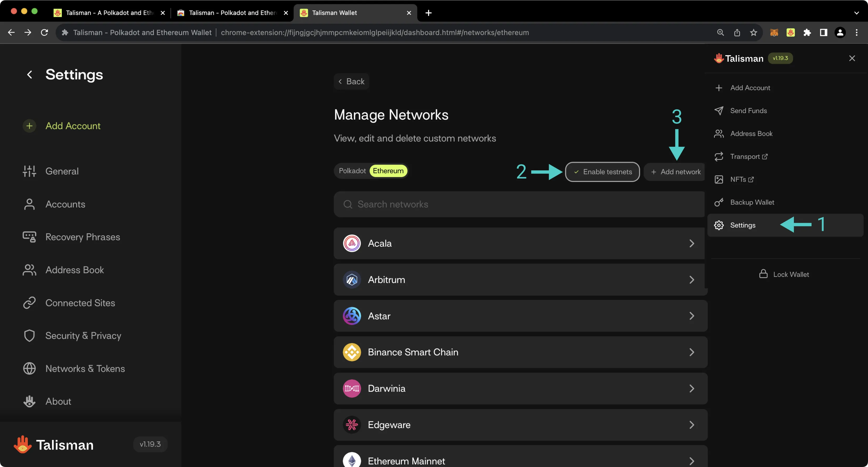Expand the Edgeware row chevron

point(692,425)
